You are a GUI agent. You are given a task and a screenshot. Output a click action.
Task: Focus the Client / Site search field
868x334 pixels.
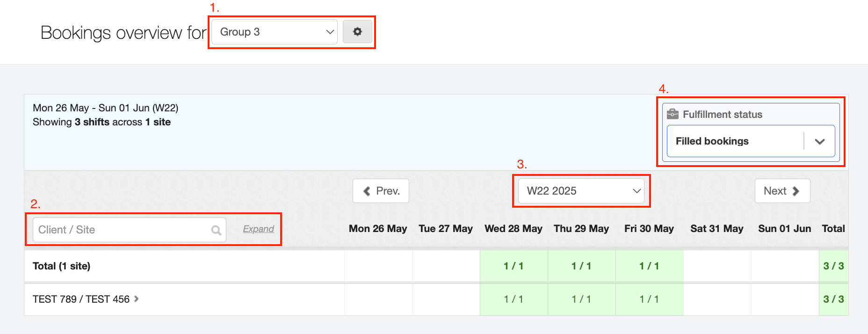[x=123, y=230]
